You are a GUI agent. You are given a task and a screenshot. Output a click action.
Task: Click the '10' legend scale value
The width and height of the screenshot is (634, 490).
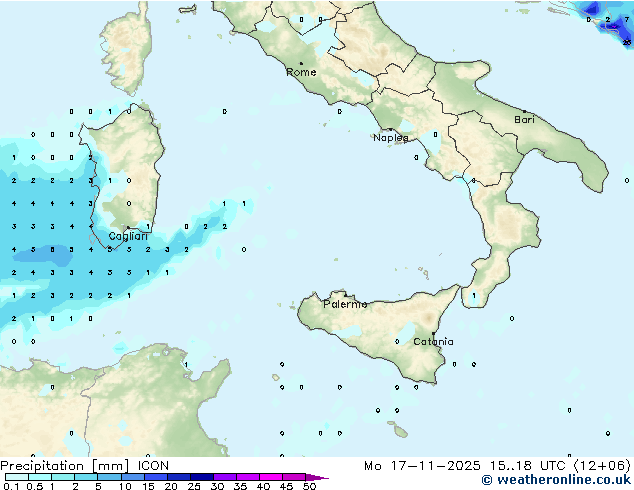tap(125, 486)
